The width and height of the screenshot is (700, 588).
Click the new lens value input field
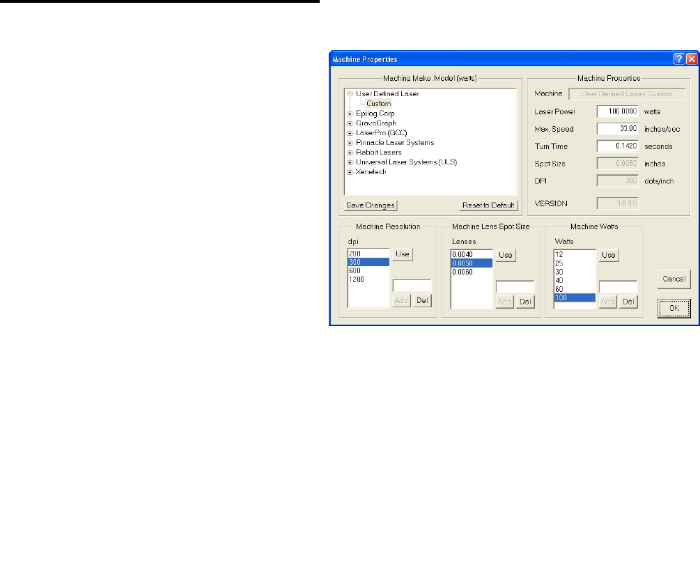coord(515,286)
